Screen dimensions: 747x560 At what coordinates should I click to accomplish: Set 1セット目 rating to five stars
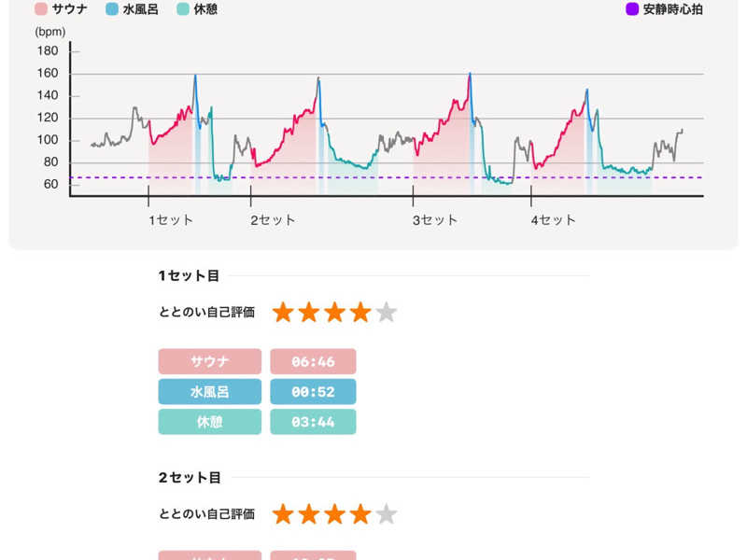click(386, 313)
